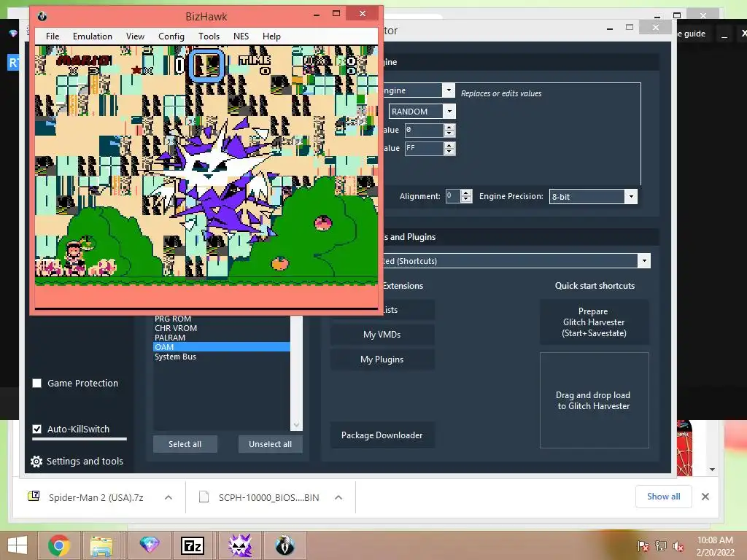Click the muted volume tray icon
Image resolution: width=747 pixels, height=560 pixels.
tap(678, 545)
